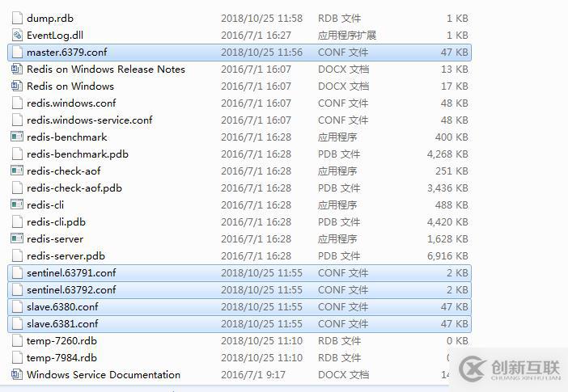Select the slave.6380.conf file name
This screenshot has height=392, width=568.
(x=62, y=307)
